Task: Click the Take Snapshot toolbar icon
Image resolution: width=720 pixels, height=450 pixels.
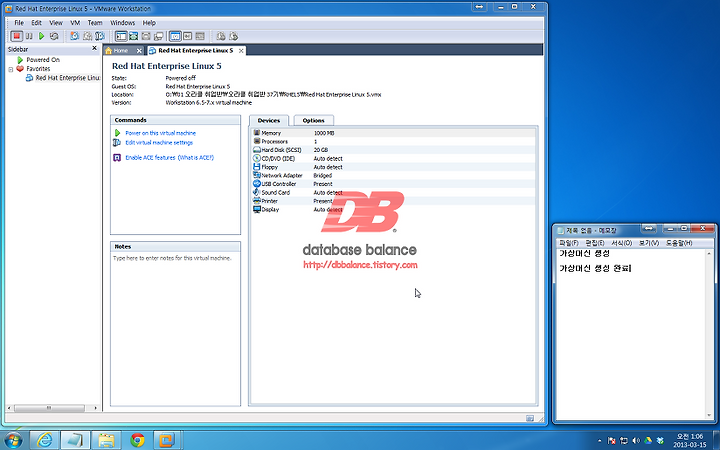Action: pos(74,36)
